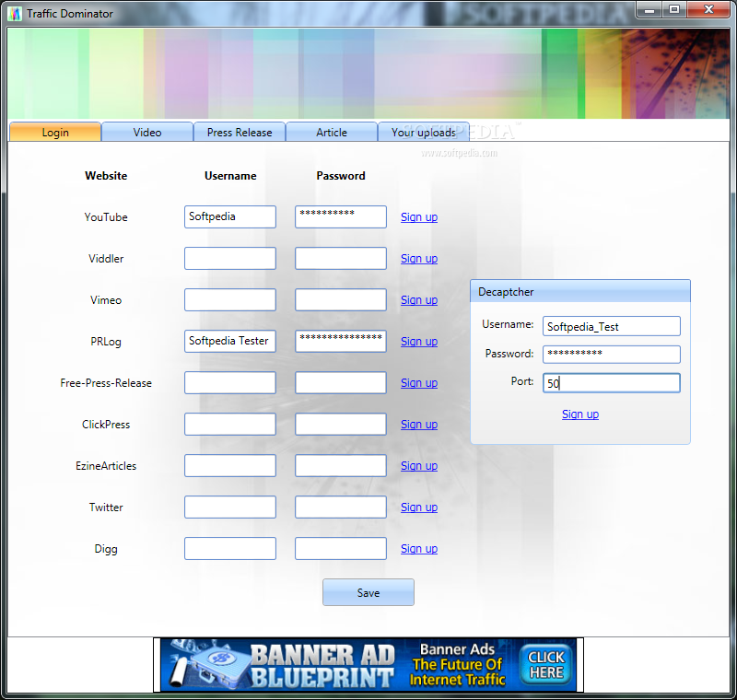Click the CLICK HERE banner button
This screenshot has height=700, width=737.
tap(546, 664)
